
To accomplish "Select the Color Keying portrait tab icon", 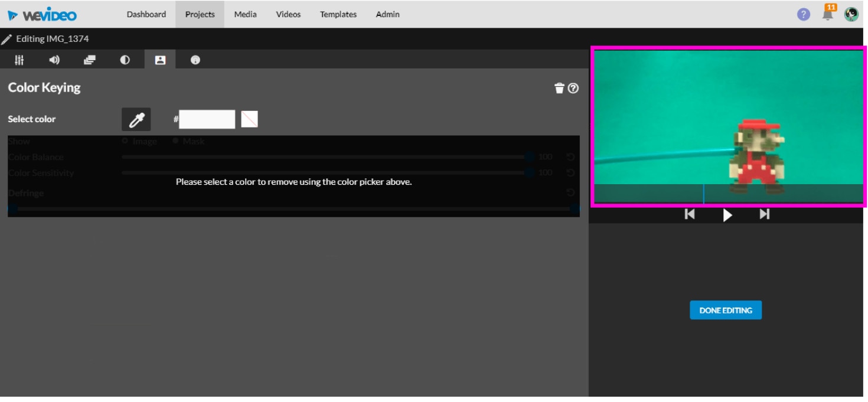I will click(160, 60).
